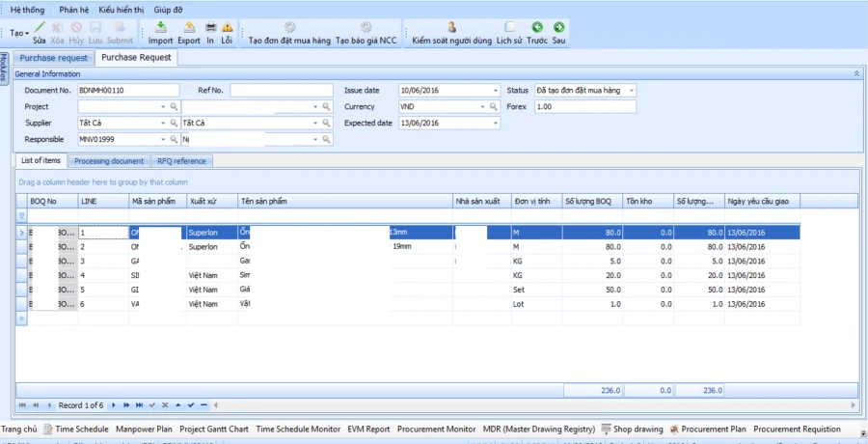Click the Project code search magnifier

coord(174,106)
